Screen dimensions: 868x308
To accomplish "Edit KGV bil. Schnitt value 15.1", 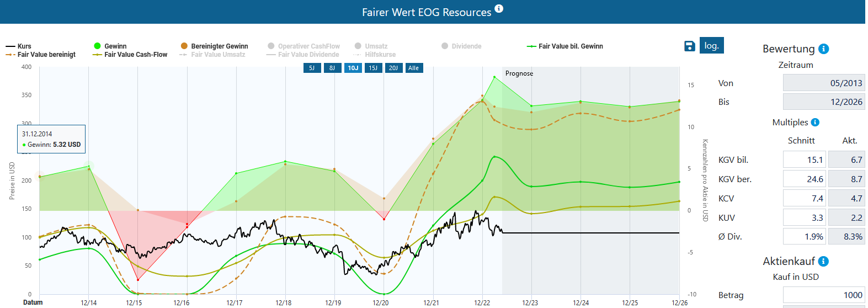I will click(x=805, y=160).
